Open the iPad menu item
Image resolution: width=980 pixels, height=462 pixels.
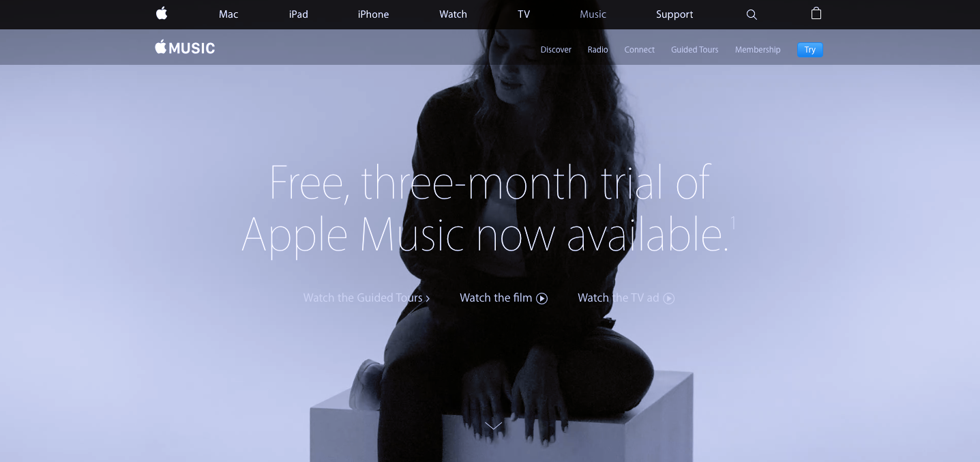point(299,14)
